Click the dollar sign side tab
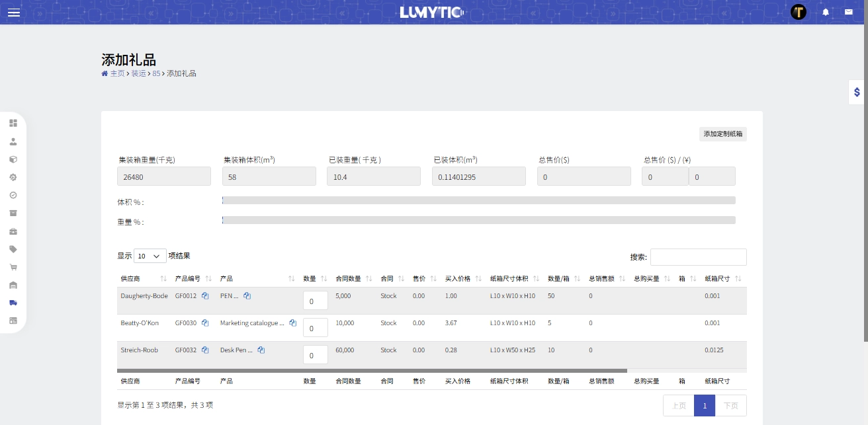 click(x=857, y=93)
